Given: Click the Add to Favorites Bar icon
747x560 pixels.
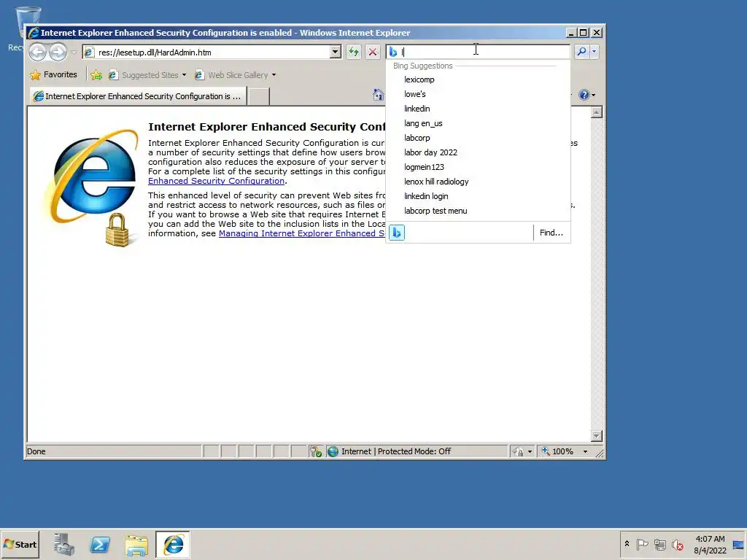Looking at the screenshot, I should pyautogui.click(x=96, y=75).
